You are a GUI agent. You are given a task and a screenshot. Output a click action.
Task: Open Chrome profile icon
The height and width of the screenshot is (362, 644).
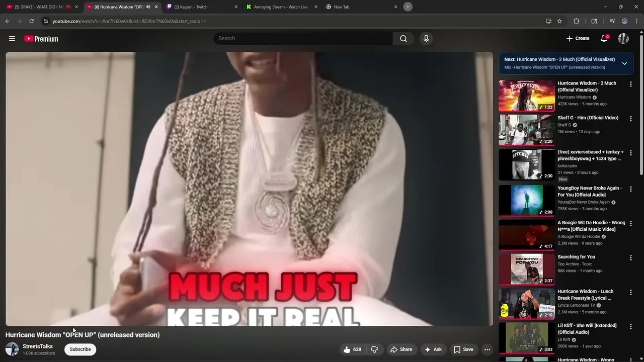(624, 21)
